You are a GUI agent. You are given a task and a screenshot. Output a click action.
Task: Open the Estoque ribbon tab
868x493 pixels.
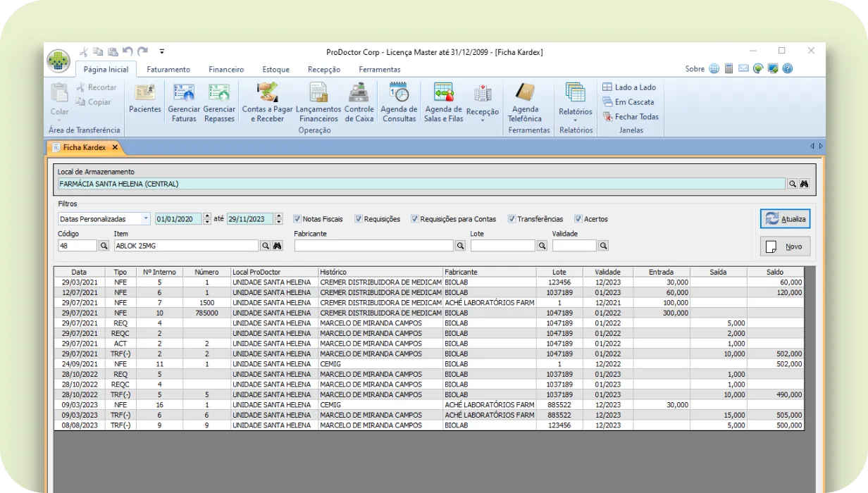(x=275, y=70)
